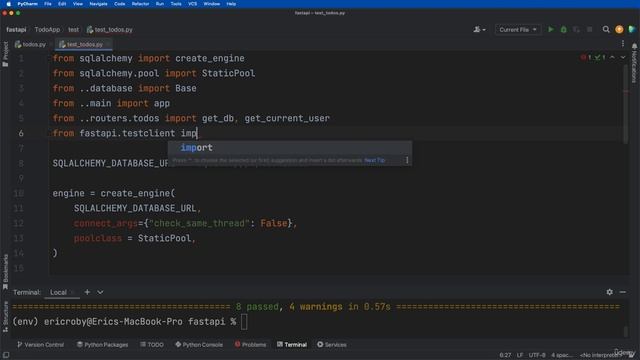Open the Problems tool window
640x360 pixels.
[x=250, y=345]
